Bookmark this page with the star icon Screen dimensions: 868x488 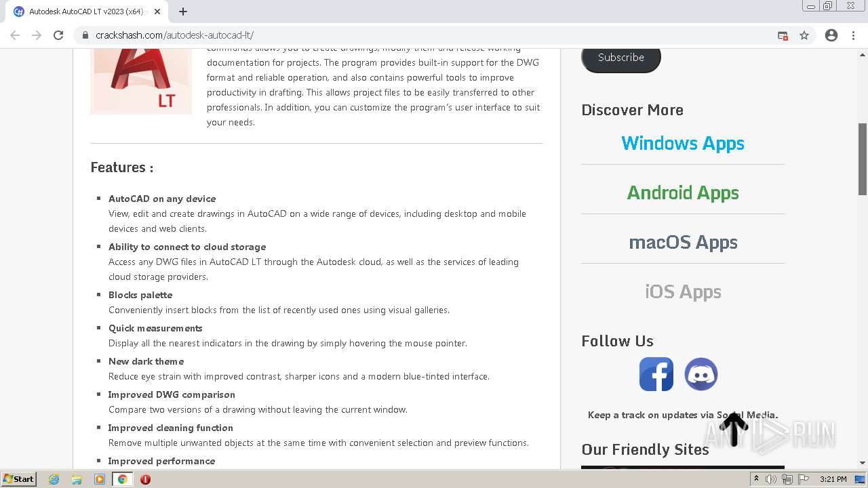[804, 35]
